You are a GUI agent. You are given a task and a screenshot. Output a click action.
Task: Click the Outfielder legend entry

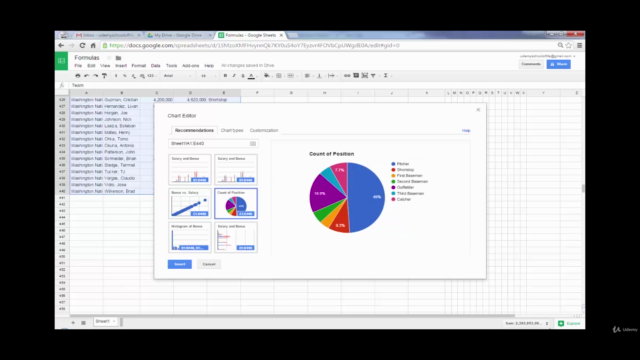402,187
